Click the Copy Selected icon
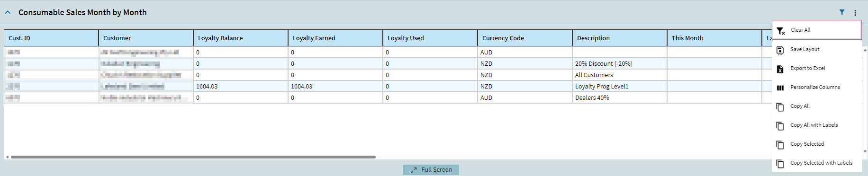 point(780,145)
